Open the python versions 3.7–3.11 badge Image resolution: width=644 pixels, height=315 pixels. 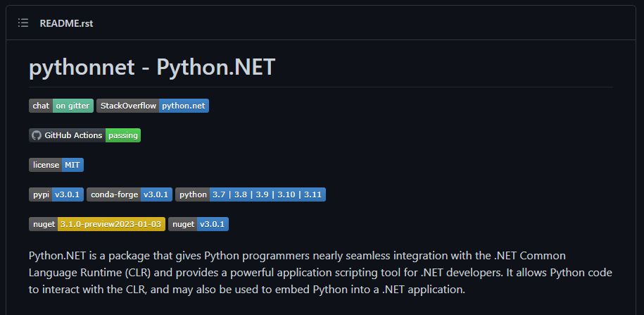tap(251, 194)
